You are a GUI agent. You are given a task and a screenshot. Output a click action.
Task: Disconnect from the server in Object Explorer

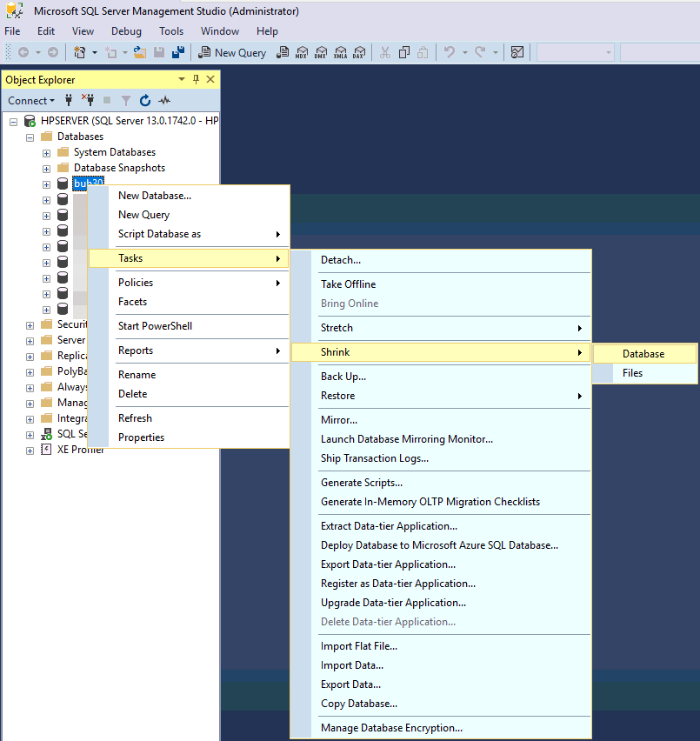click(88, 100)
